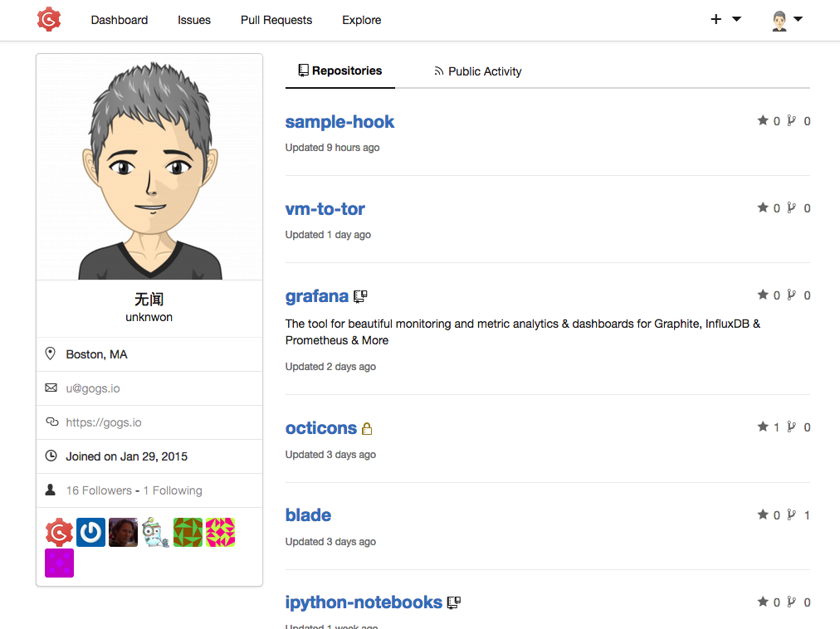Open the person-photo organization avatar

[x=123, y=532]
